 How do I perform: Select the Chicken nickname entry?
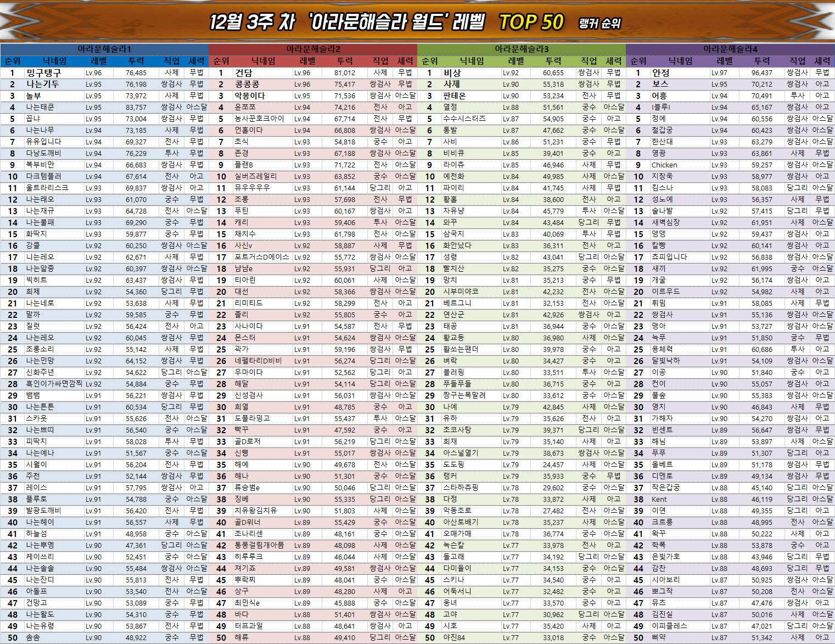[x=664, y=165]
